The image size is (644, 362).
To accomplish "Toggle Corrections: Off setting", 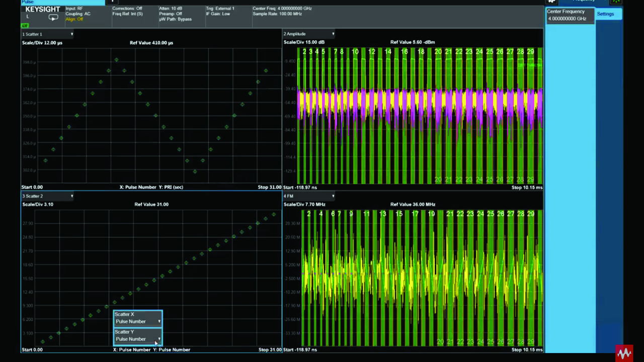I will point(127,8).
